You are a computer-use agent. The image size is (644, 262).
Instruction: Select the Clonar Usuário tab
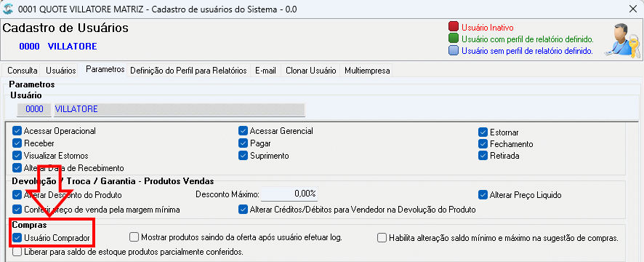point(310,71)
